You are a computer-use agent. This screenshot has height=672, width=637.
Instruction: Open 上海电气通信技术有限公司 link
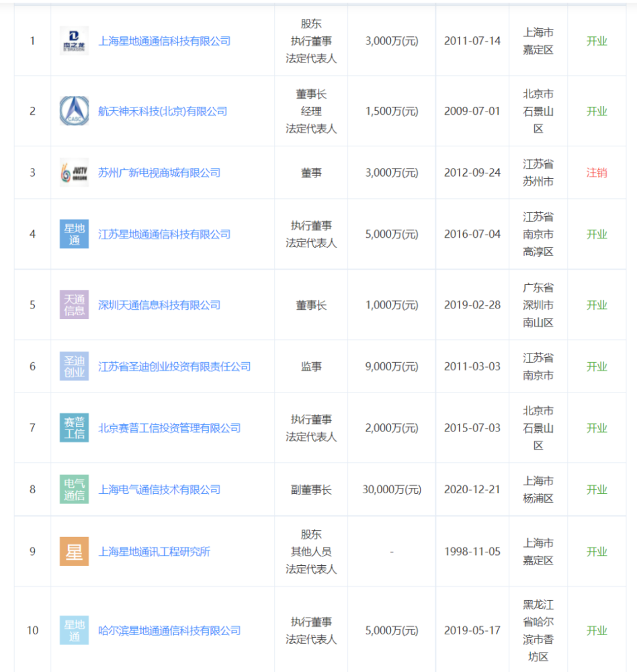click(x=159, y=489)
